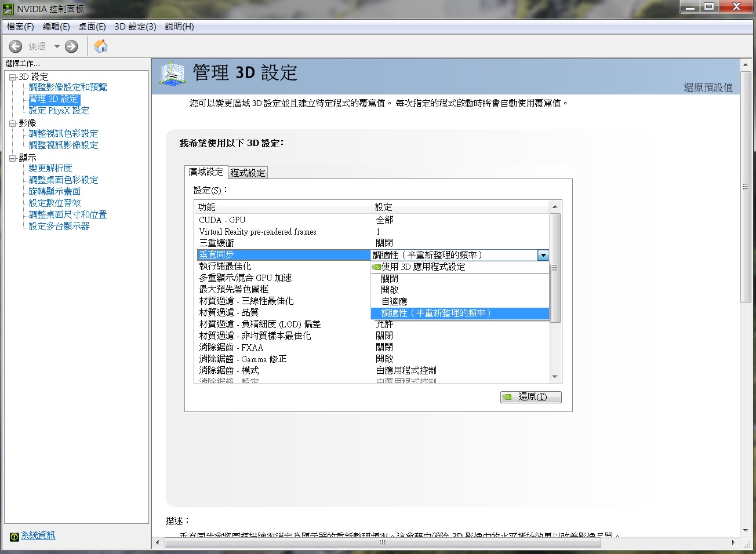Viewport: 756px width, 554px height.
Task: Click the 系統資訊 link
Action: tap(38, 535)
